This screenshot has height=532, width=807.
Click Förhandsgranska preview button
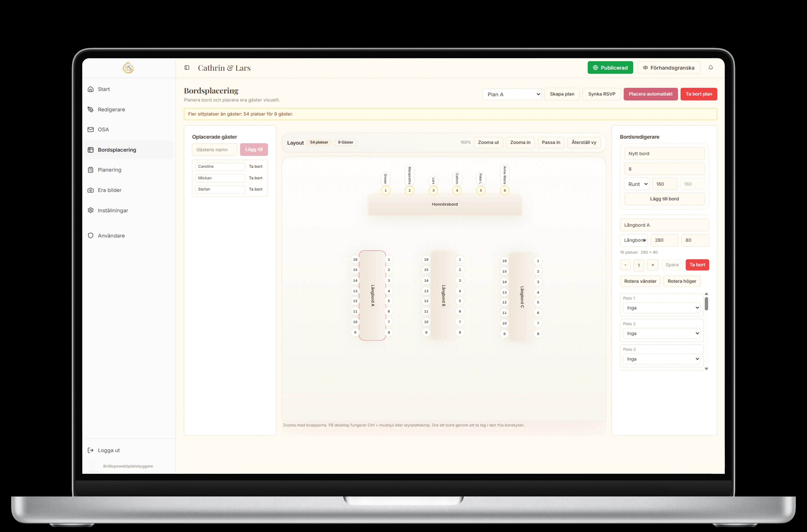(668, 67)
